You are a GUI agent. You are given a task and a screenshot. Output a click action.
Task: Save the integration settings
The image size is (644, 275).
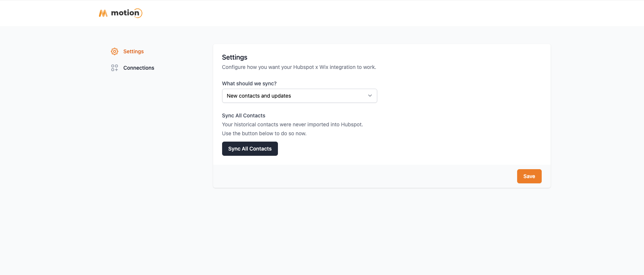[x=529, y=176]
